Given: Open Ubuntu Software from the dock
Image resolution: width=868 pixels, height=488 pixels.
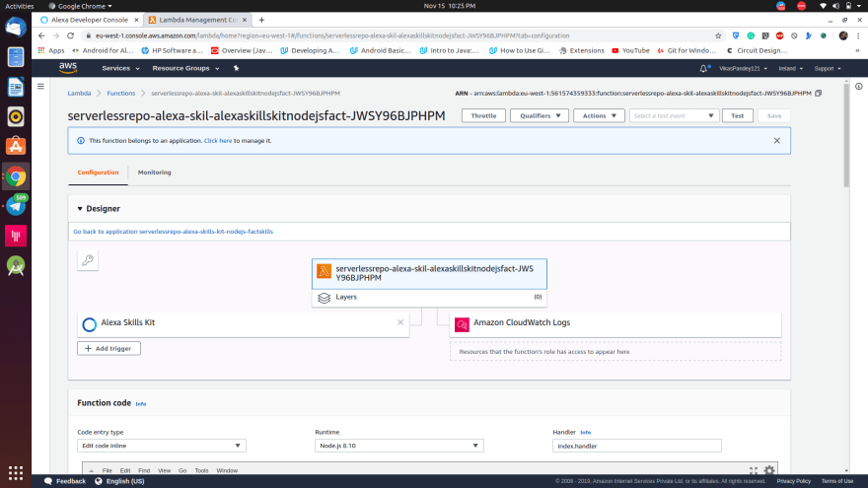Looking at the screenshot, I should [16, 146].
